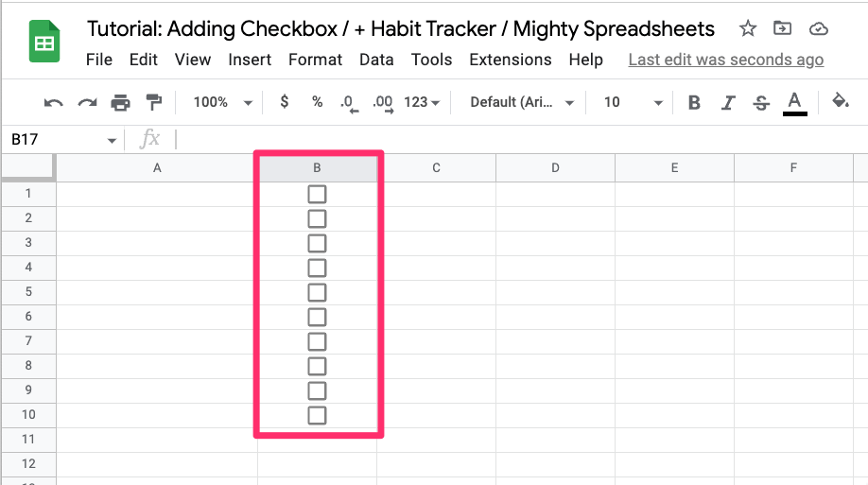Viewport: 868px width, 485px height.
Task: Click the Redo arrow icon
Action: coord(87,102)
